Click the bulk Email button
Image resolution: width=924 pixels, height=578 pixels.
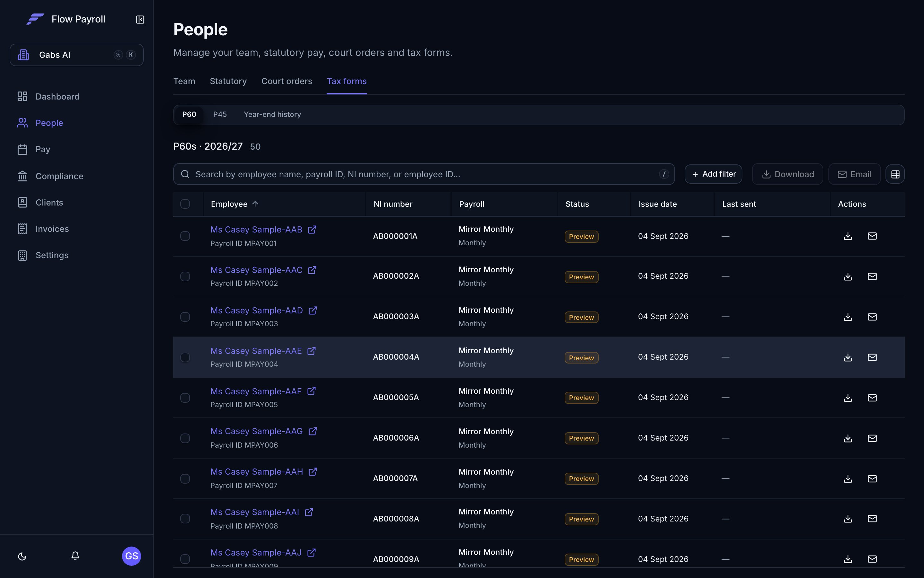tap(854, 174)
